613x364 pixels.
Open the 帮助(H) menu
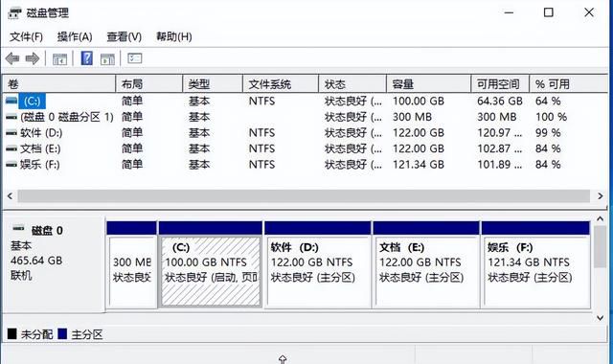pyautogui.click(x=174, y=36)
